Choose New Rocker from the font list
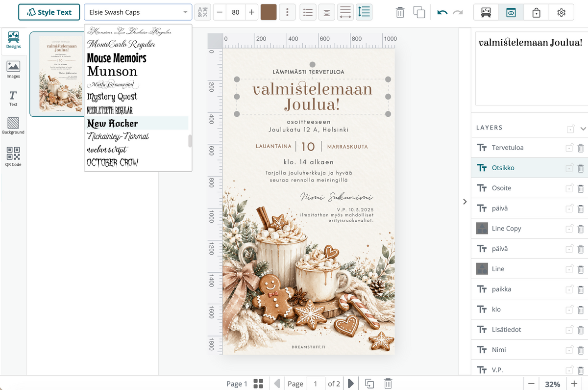This screenshot has height=390, width=588. point(112,123)
